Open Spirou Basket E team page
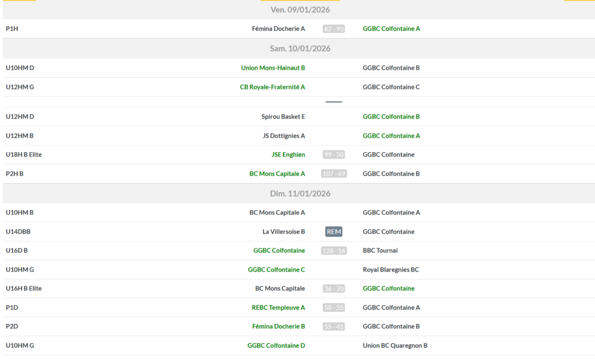The width and height of the screenshot is (595, 364). (283, 117)
